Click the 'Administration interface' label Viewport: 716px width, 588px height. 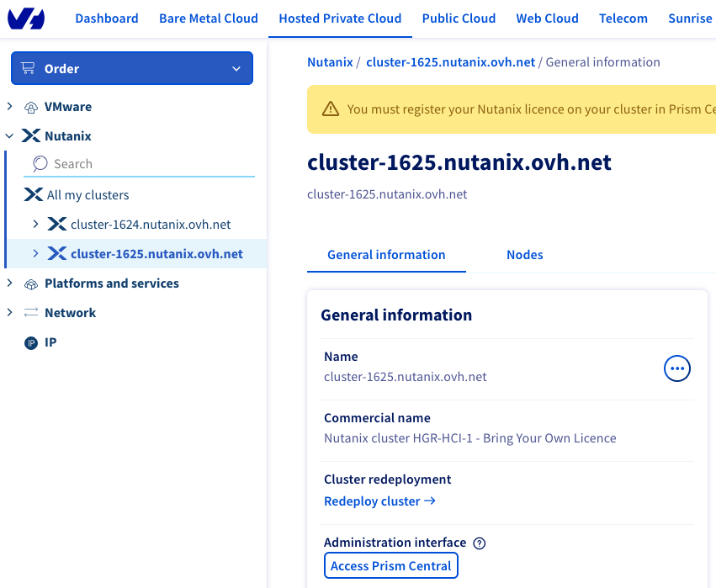(395, 543)
